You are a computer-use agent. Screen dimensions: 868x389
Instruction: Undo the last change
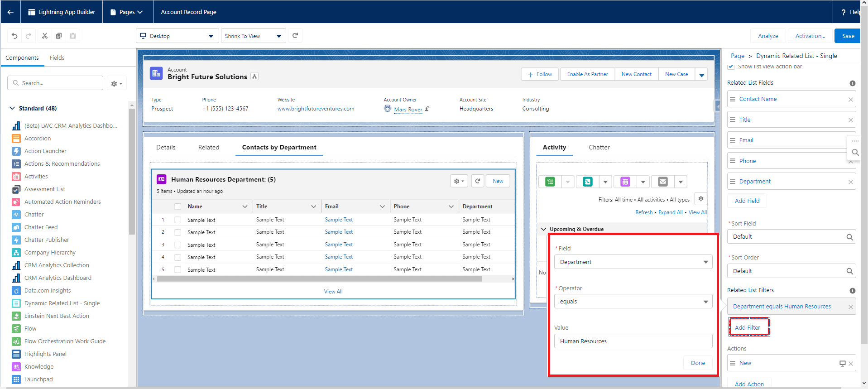point(14,36)
